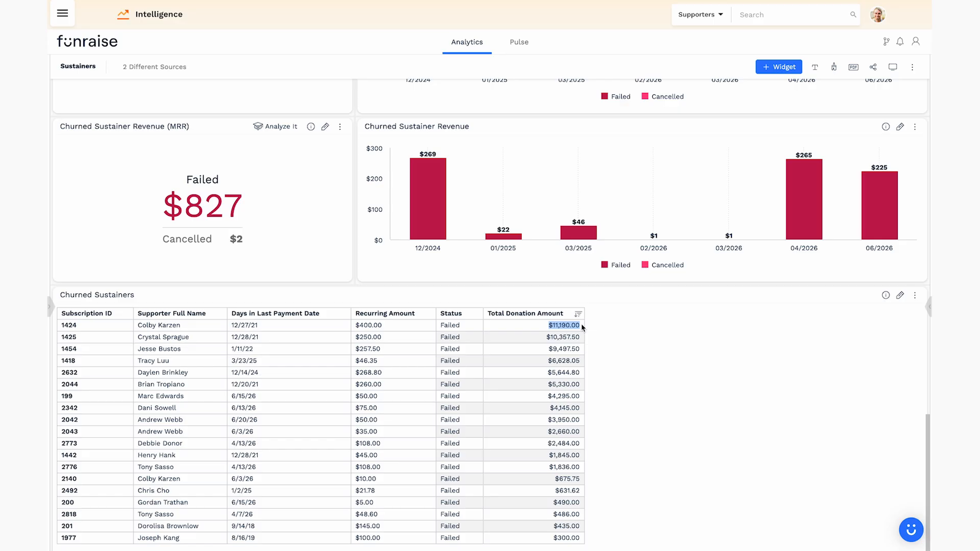Select the Sustainers dashboard tab
980x551 pixels.
(78, 66)
